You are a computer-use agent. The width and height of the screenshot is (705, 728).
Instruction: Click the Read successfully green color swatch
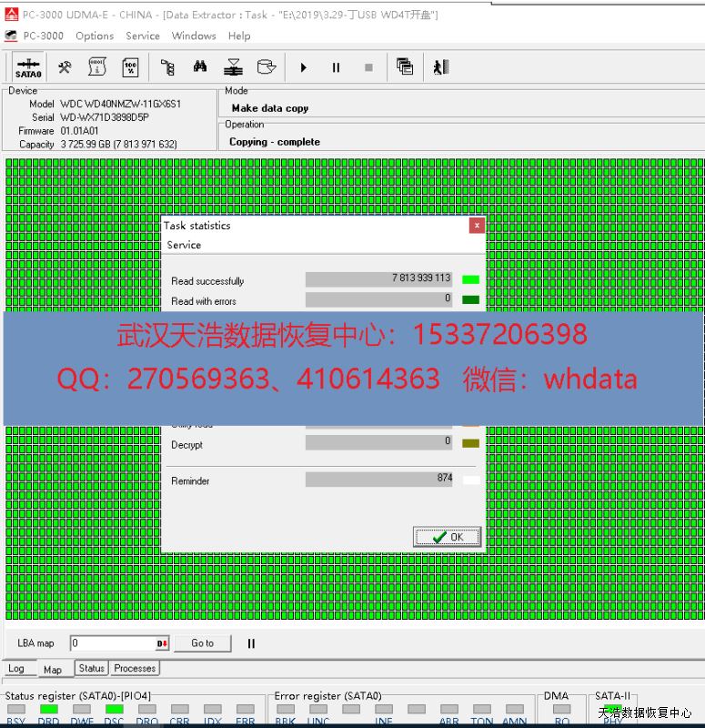[470, 280]
